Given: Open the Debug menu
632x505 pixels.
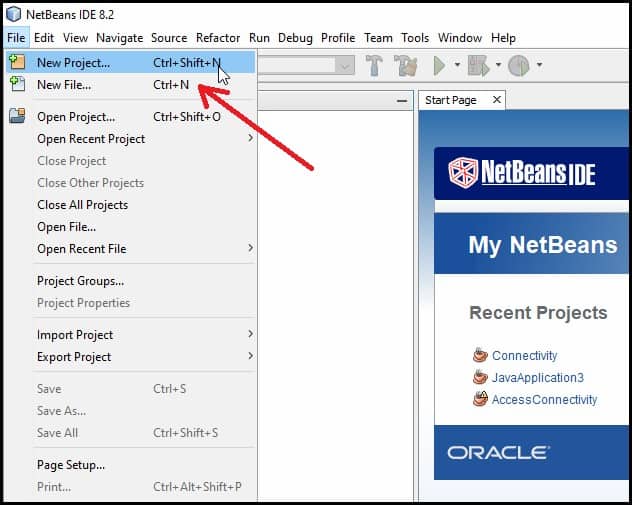Looking at the screenshot, I should click(295, 38).
